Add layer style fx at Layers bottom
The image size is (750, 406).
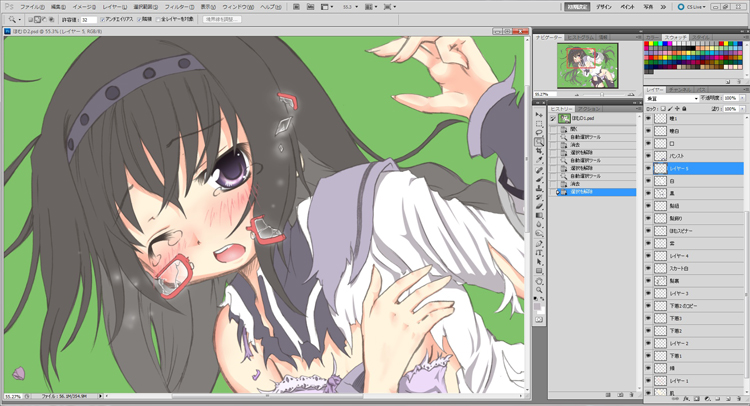(x=686, y=398)
